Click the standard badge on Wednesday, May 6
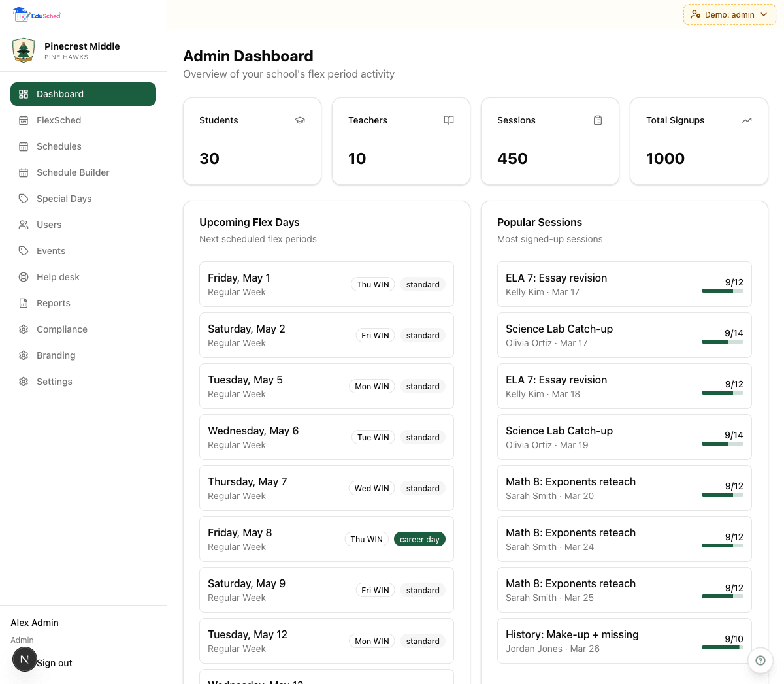This screenshot has height=684, width=784. coord(423,437)
